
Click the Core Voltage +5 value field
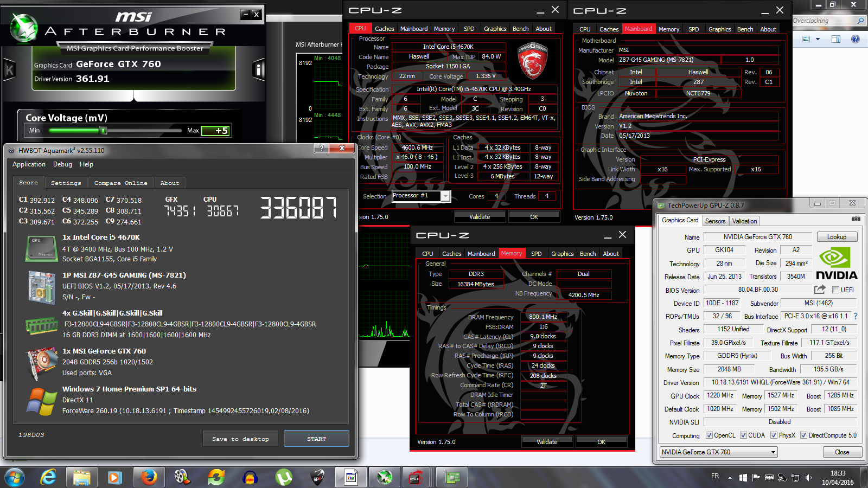(215, 131)
